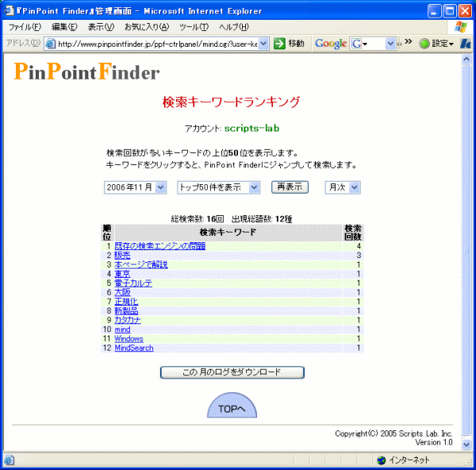This screenshot has height=470, width=476.
Task: Click the PinPointFinder logo
Action: point(86,71)
